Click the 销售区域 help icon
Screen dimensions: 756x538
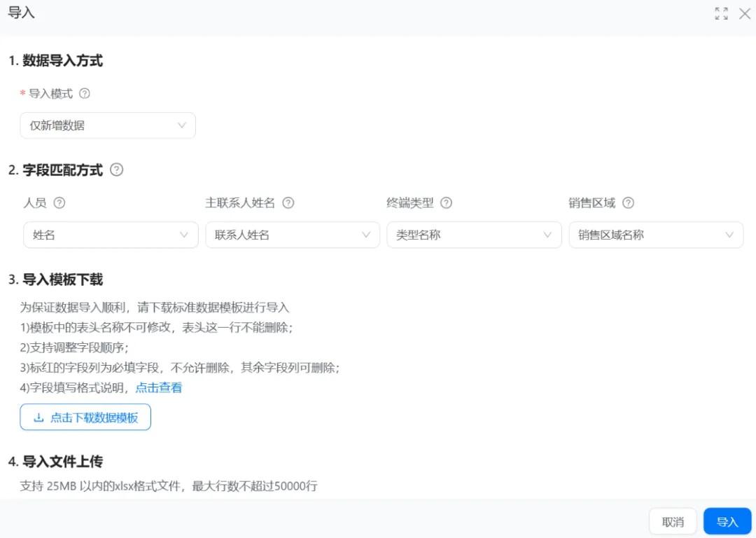pyautogui.click(x=628, y=202)
